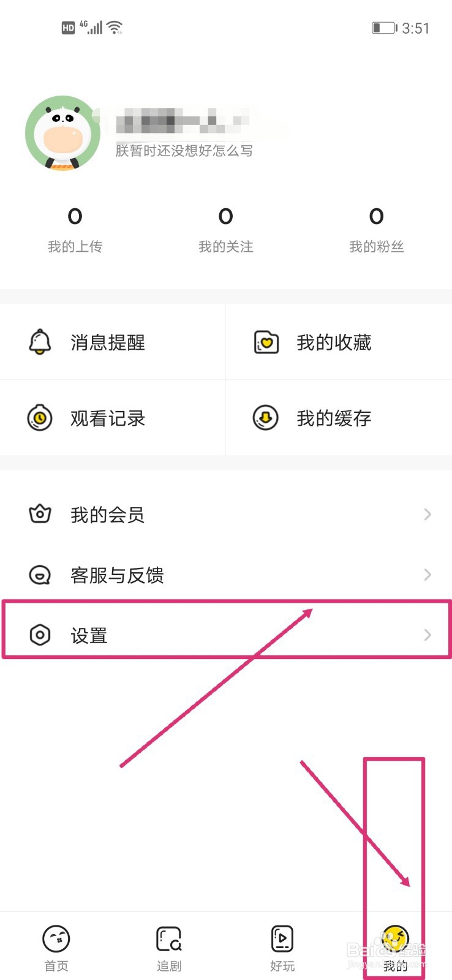Tap the crown icon for 我的会员
This screenshot has height=980, width=452.
40,514
